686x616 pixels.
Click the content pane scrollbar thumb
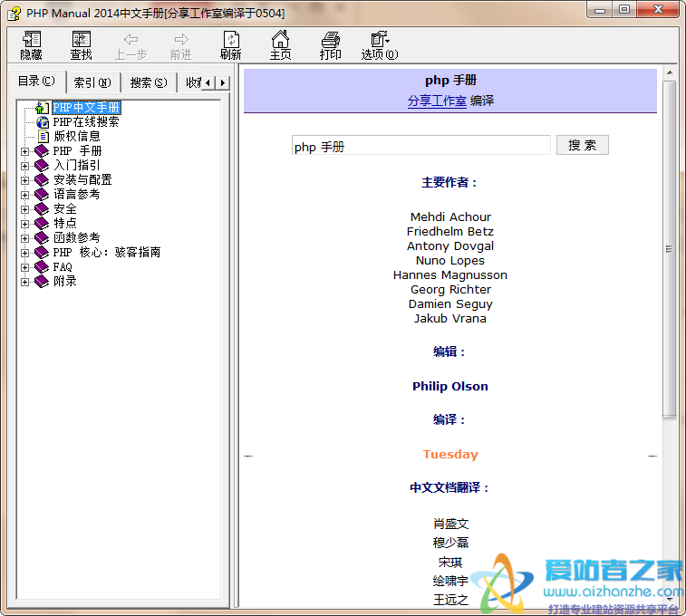tap(669, 249)
